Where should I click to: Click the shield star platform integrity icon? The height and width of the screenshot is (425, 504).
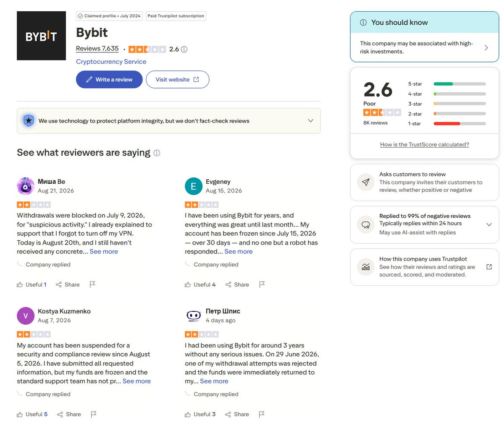[29, 121]
